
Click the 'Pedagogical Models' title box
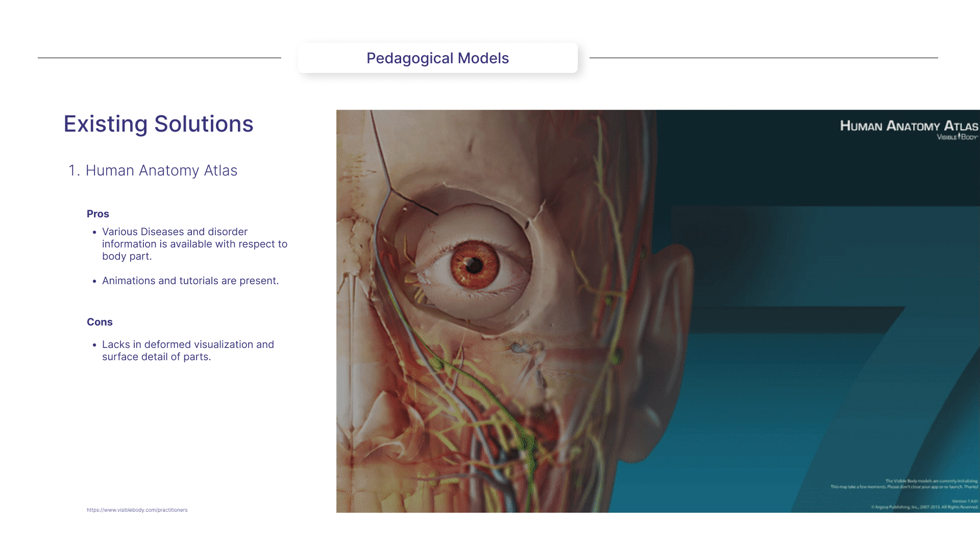(438, 58)
